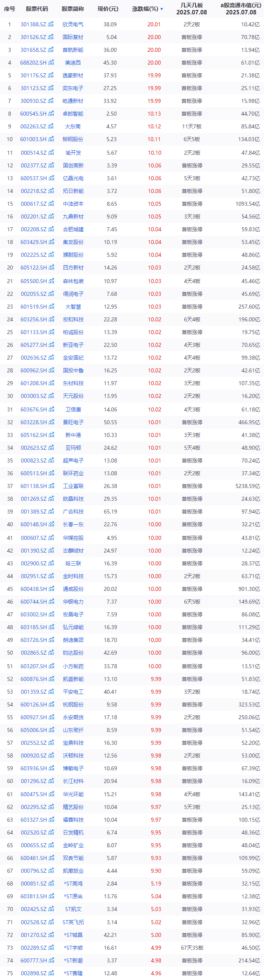Open chart icon beside 000617.SZ
Screen dimensions: 264x980
point(51,204)
